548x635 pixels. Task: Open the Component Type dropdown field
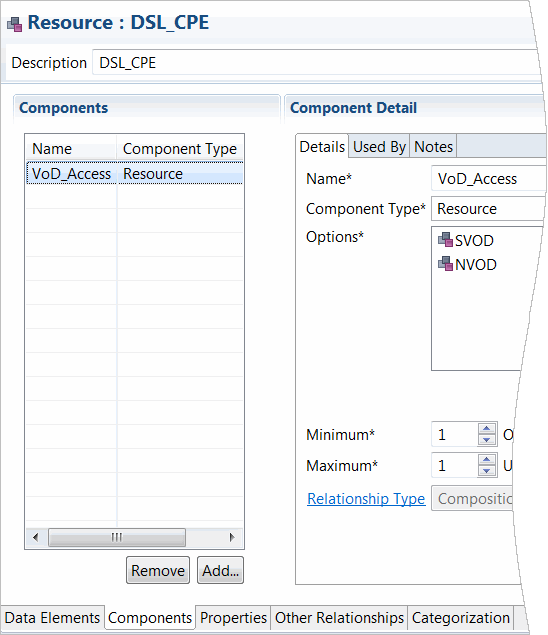tap(488, 209)
